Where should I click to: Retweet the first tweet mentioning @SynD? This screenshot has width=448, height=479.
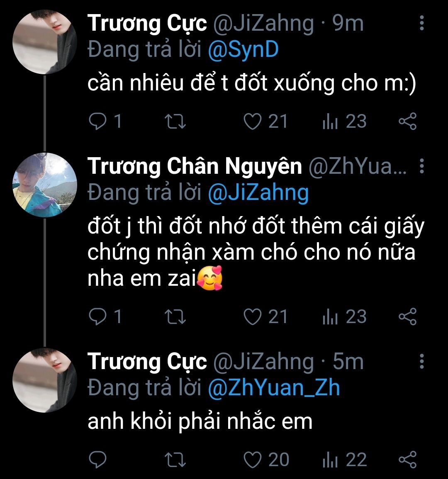[175, 122]
